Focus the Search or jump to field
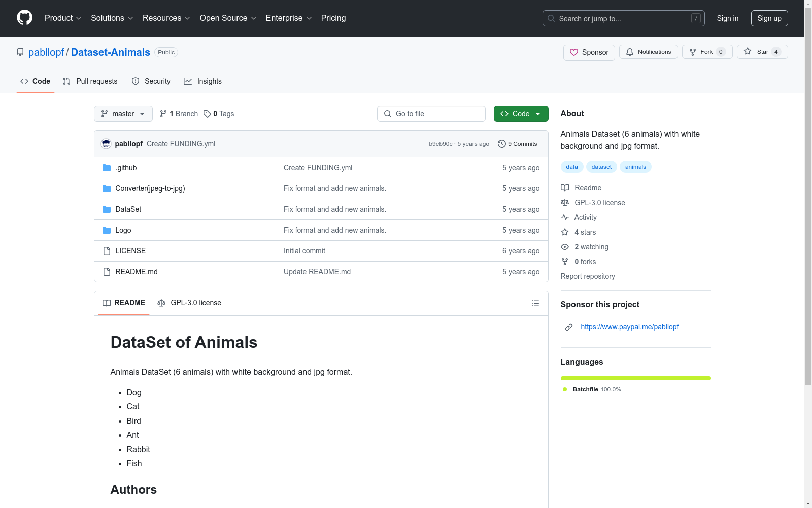Screen dimensions: 812x508 coord(624,18)
